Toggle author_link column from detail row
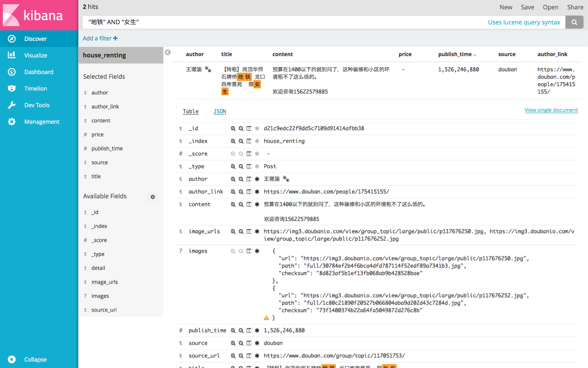 tap(249, 192)
